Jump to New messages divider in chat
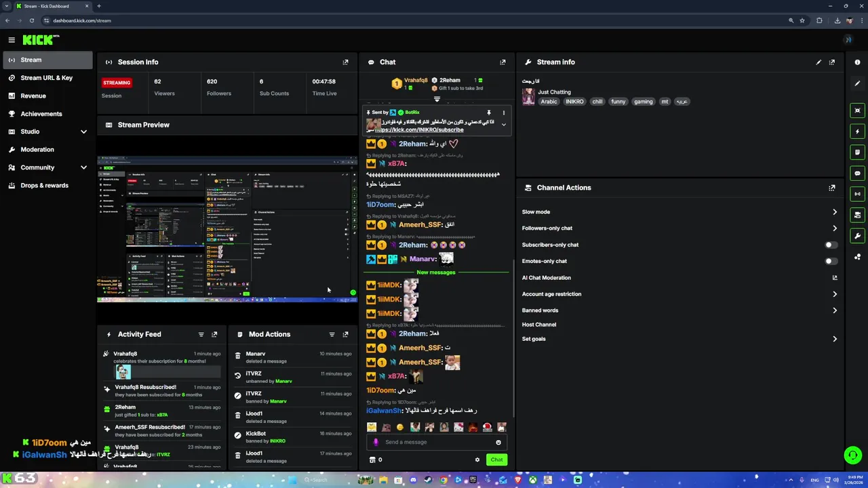This screenshot has width=868, height=488. click(436, 272)
